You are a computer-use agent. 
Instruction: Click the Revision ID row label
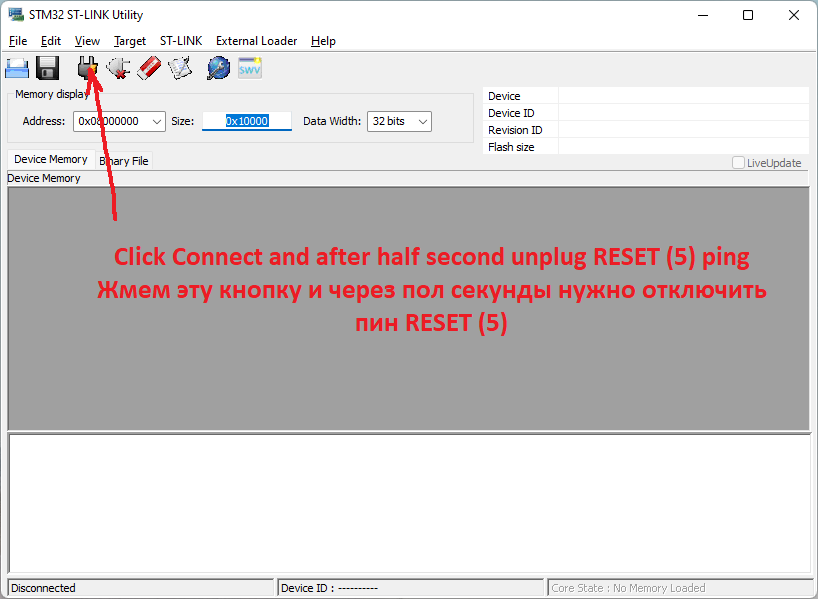[x=515, y=130]
